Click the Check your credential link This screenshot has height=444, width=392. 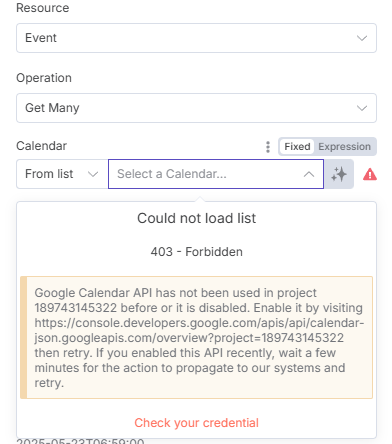click(x=196, y=423)
